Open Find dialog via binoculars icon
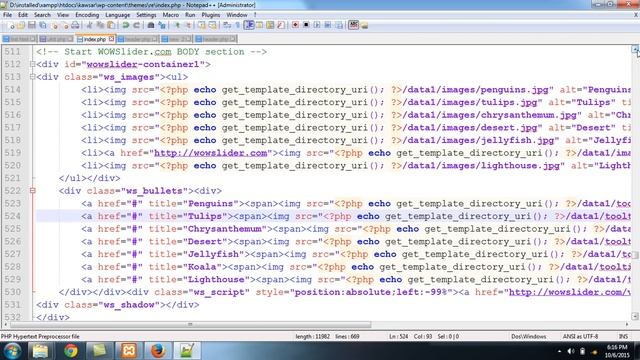640x360 pixels. pyautogui.click(x=151, y=25)
